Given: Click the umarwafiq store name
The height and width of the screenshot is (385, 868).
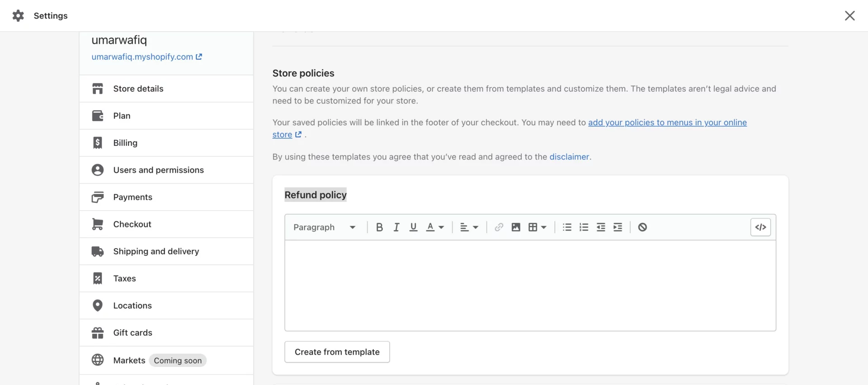Looking at the screenshot, I should tap(119, 40).
